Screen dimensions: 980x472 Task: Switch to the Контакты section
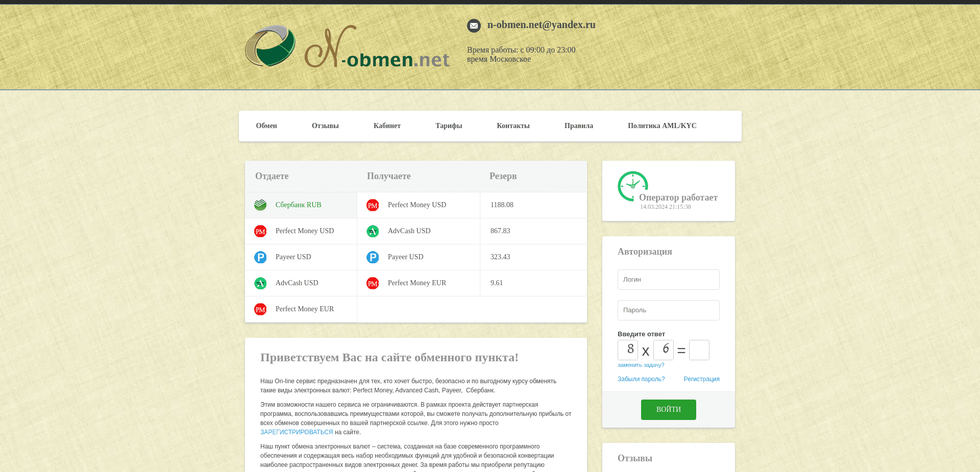coord(513,126)
